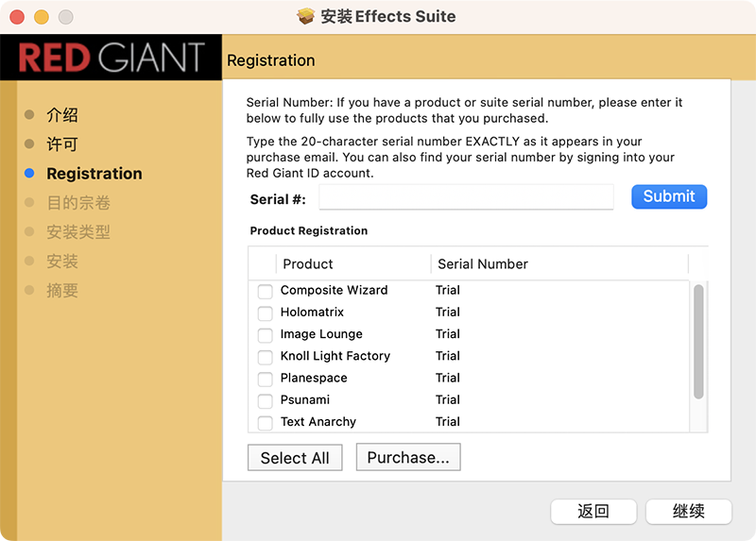Tick the Holomatrix checkbox
This screenshot has width=756, height=541.
click(x=266, y=313)
